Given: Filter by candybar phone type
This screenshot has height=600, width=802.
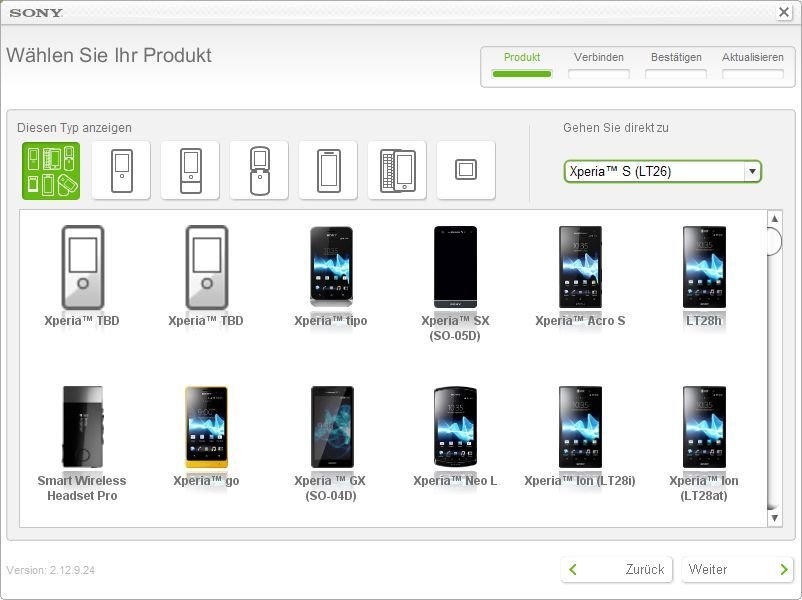Looking at the screenshot, I should tap(121, 171).
